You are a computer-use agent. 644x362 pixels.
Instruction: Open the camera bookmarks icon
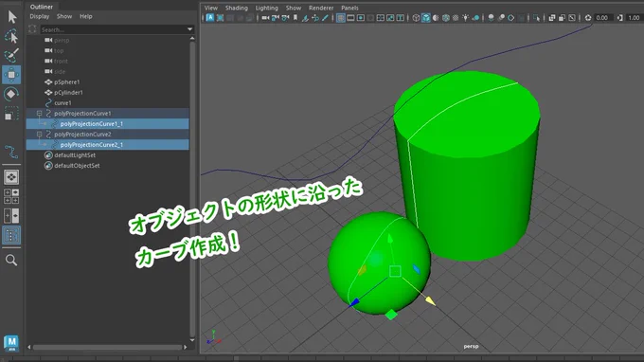click(295, 18)
